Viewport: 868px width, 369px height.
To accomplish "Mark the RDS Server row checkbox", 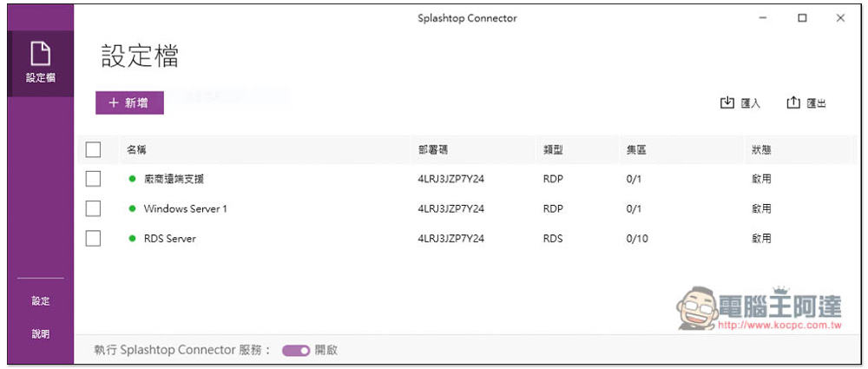I will tap(94, 238).
